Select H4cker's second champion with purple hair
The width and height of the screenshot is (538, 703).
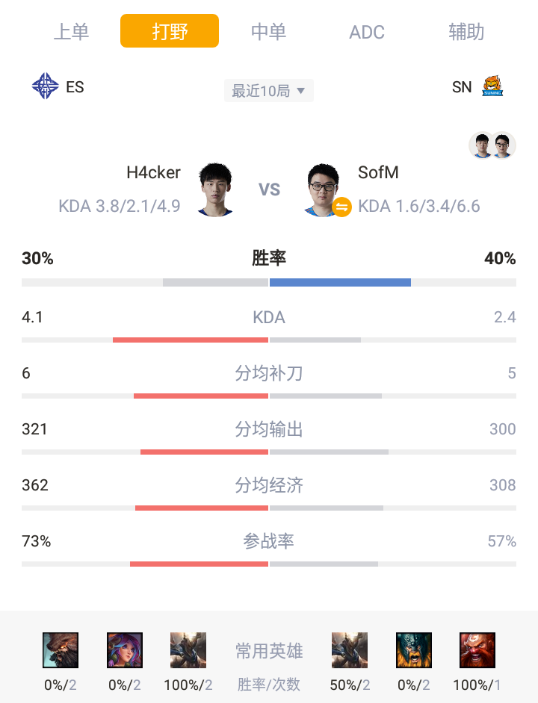[125, 650]
